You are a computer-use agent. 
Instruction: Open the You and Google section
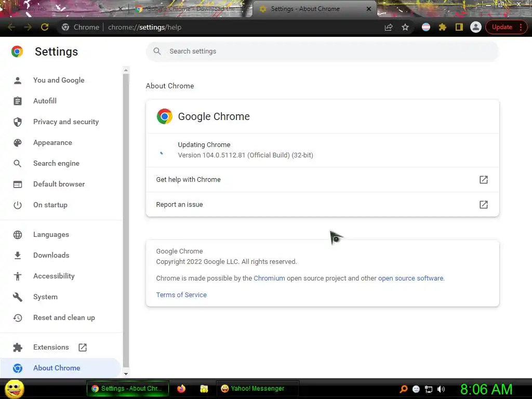tap(59, 80)
